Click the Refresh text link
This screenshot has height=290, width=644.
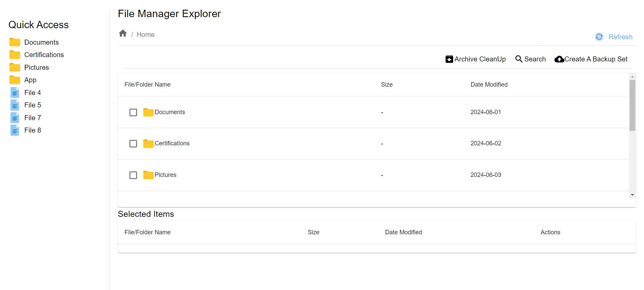point(620,37)
